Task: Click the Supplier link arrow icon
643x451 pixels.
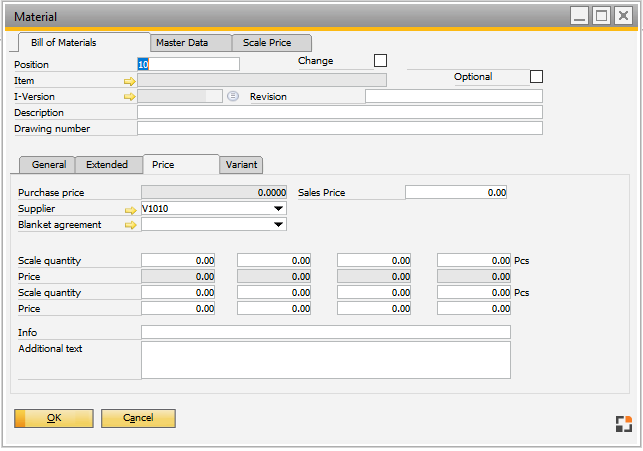Action: click(129, 209)
